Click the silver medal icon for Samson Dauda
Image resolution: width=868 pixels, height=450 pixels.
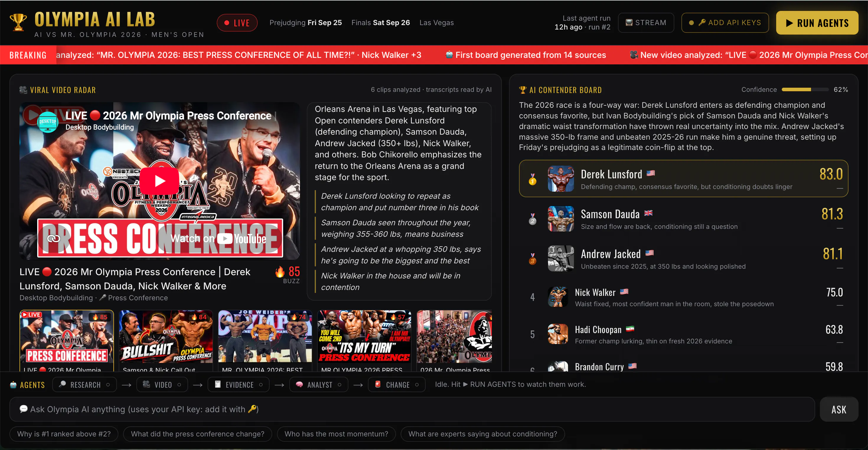tap(532, 219)
